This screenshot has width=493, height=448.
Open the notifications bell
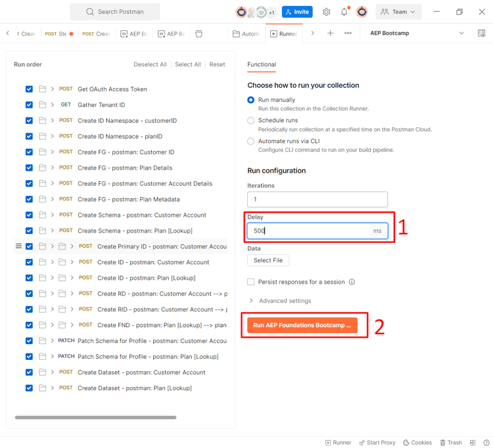point(344,12)
